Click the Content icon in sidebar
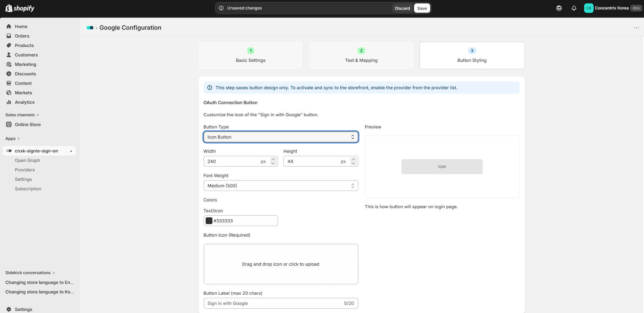This screenshot has width=644, height=313. coord(9,83)
